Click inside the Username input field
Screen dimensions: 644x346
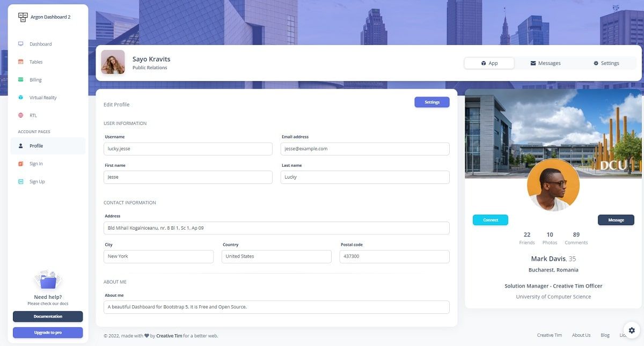(x=188, y=149)
